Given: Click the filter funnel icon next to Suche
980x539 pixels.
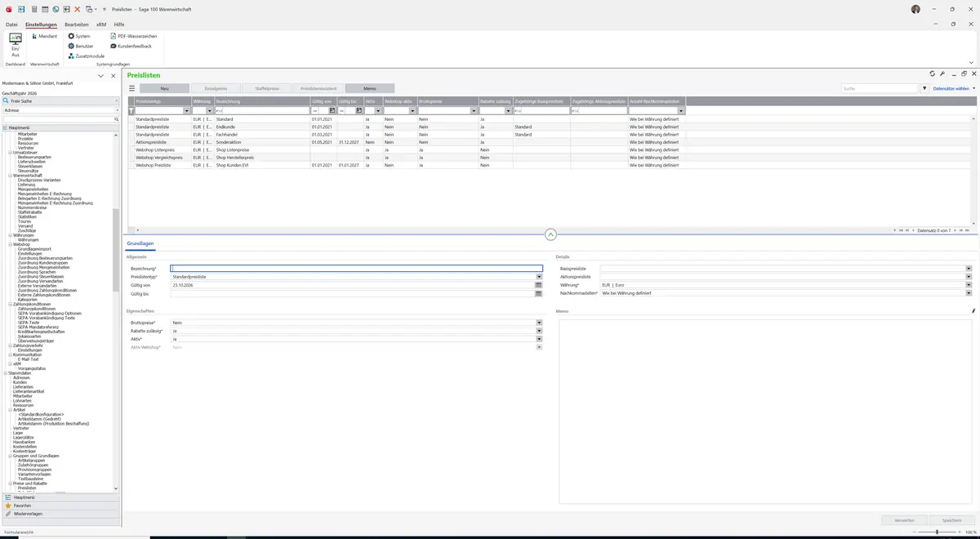Looking at the screenshot, I should coord(924,88).
